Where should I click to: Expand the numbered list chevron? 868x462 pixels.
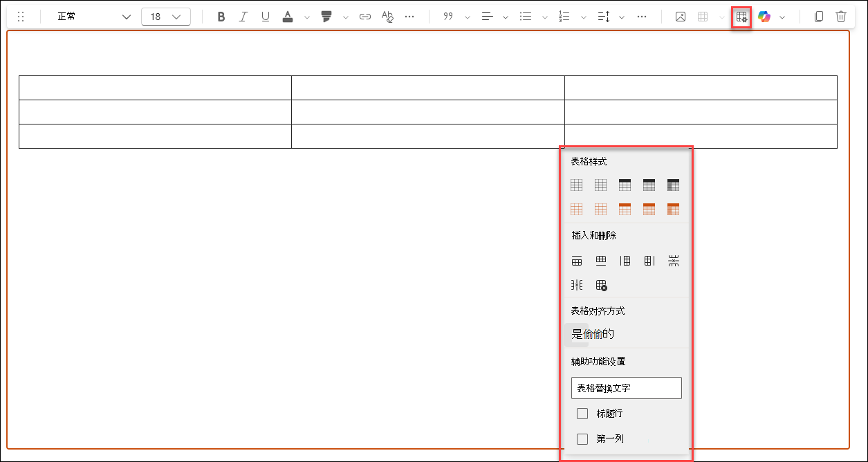tap(583, 17)
